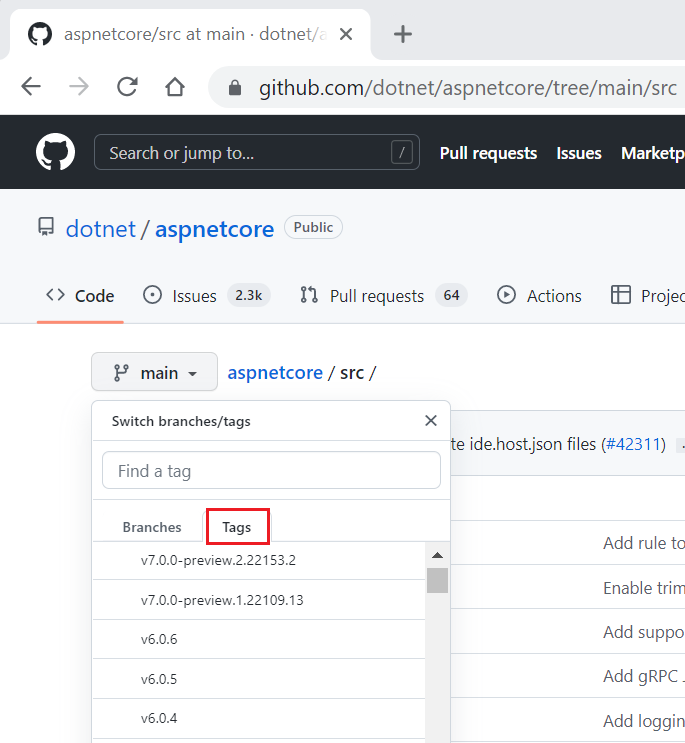685x743 pixels.
Task: Open commit link #42311
Action: [x=633, y=444]
